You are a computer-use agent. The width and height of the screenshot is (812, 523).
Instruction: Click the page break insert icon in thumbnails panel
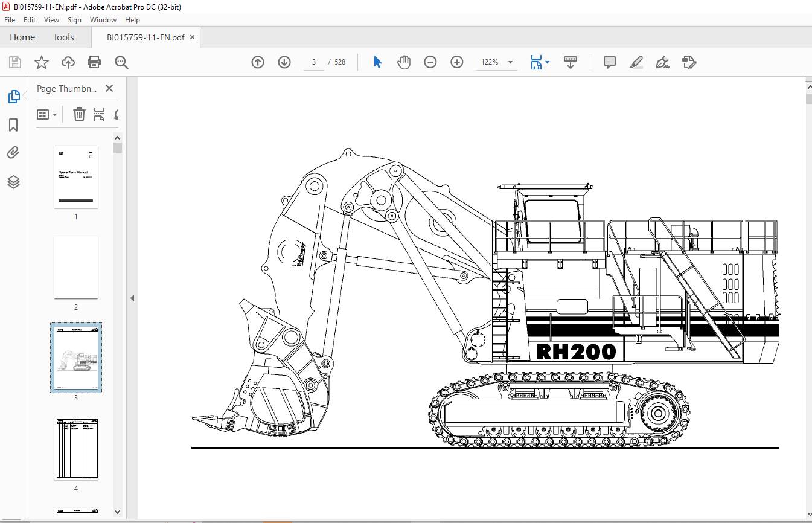coord(99,114)
